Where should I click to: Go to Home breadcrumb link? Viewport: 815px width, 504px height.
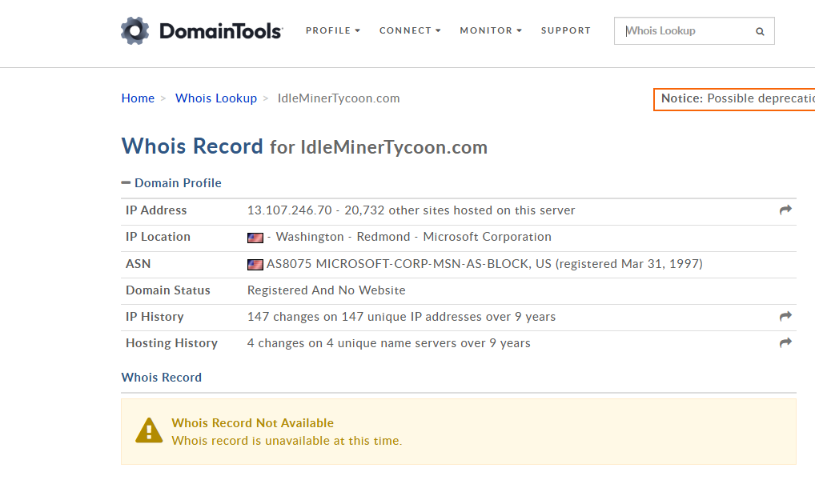click(138, 98)
